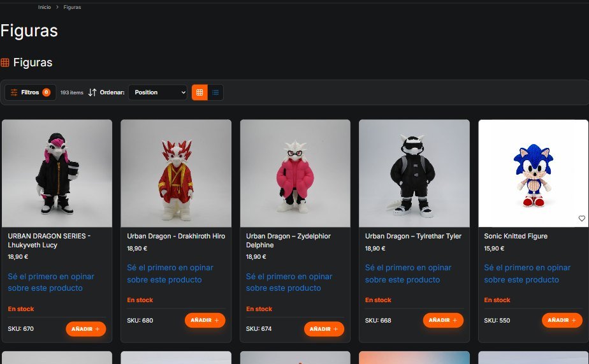The image size is (589, 364).
Task: Click SKU: 674 text
Action: point(259,329)
